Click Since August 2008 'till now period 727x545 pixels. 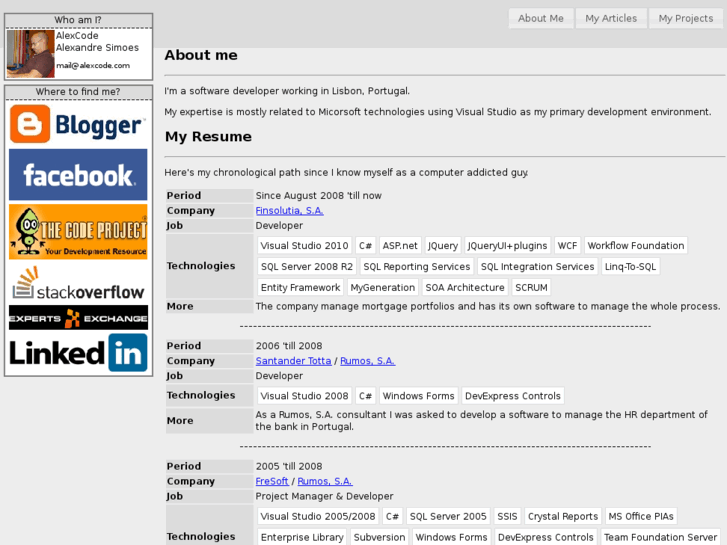(x=319, y=196)
